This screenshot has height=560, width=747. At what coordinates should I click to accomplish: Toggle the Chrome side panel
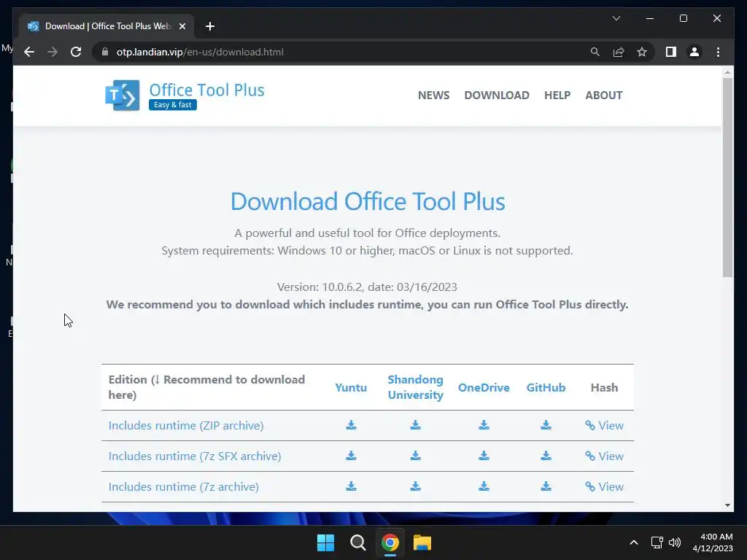point(671,52)
